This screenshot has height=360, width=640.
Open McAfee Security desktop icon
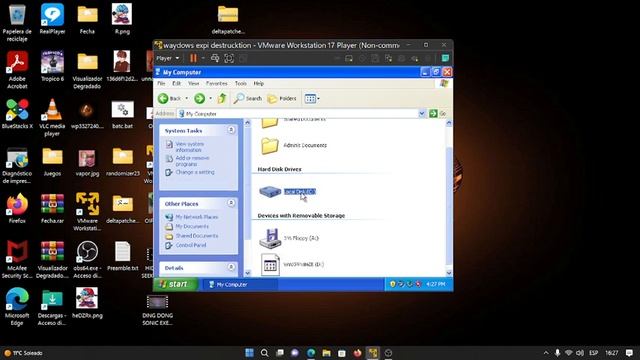pyautogui.click(x=17, y=260)
